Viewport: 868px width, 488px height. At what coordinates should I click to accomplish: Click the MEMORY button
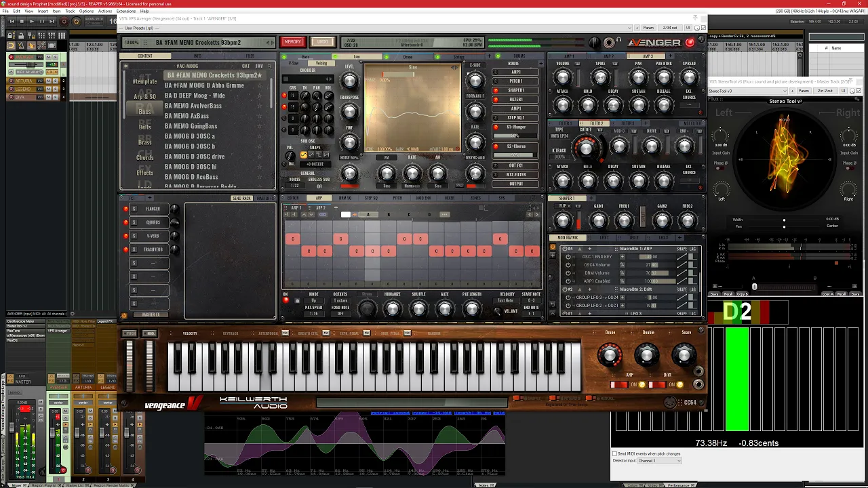pyautogui.click(x=293, y=42)
